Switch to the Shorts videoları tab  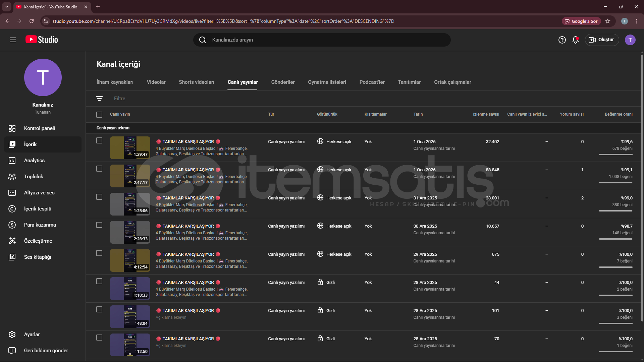point(196,82)
